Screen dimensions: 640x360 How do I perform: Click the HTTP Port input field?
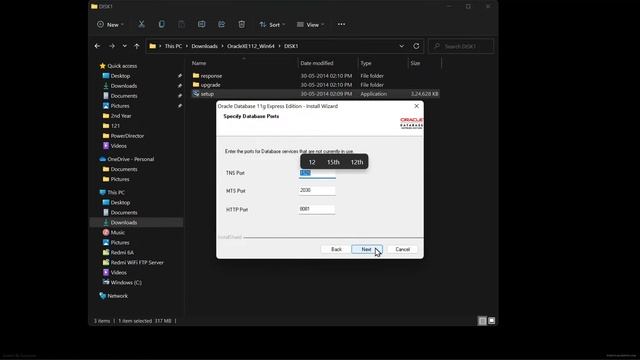317,209
